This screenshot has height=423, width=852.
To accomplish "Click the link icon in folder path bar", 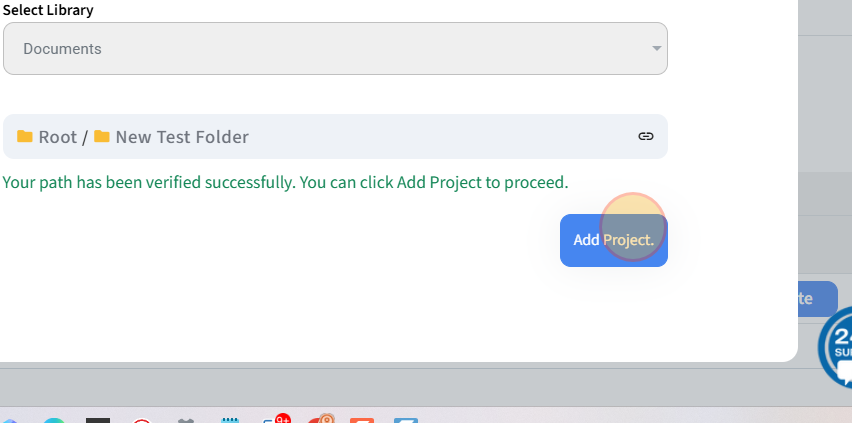I will coord(646,136).
